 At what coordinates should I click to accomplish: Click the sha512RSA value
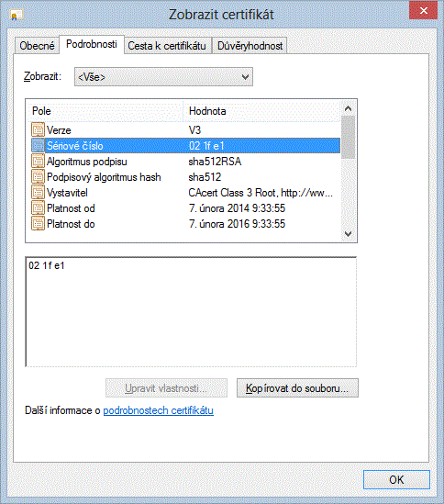tap(215, 162)
